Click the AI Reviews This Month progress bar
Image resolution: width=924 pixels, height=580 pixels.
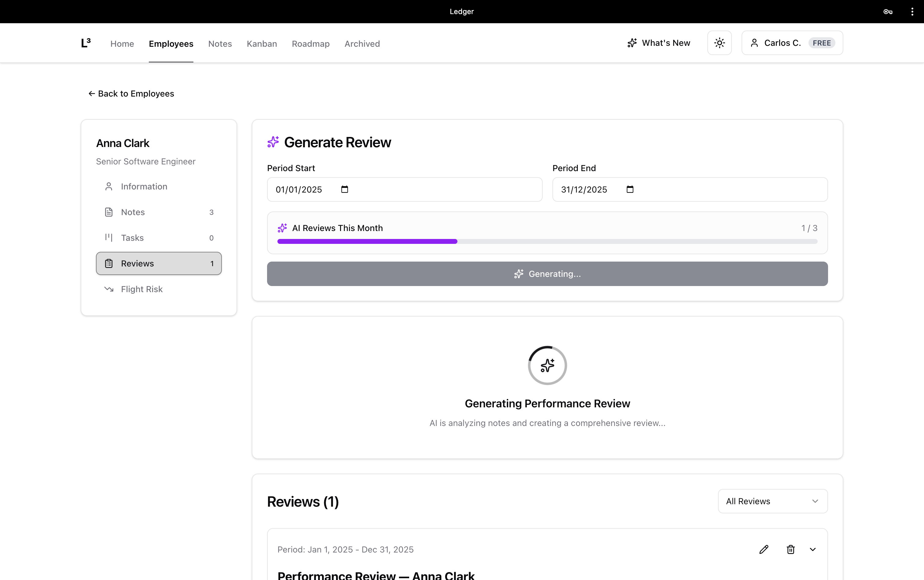tap(547, 241)
